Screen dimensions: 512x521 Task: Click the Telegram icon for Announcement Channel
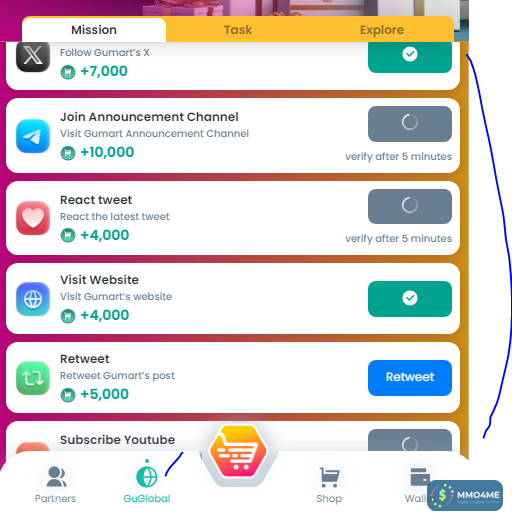tap(33, 136)
